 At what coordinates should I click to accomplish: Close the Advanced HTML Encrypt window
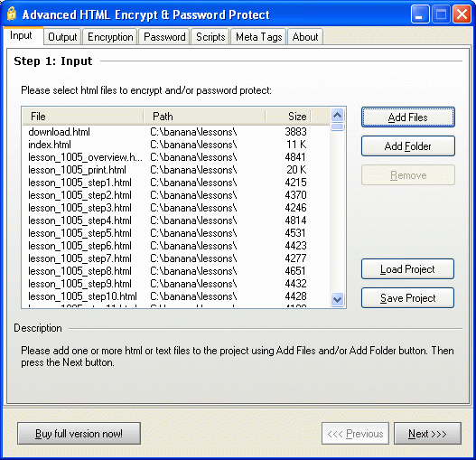[462, 14]
